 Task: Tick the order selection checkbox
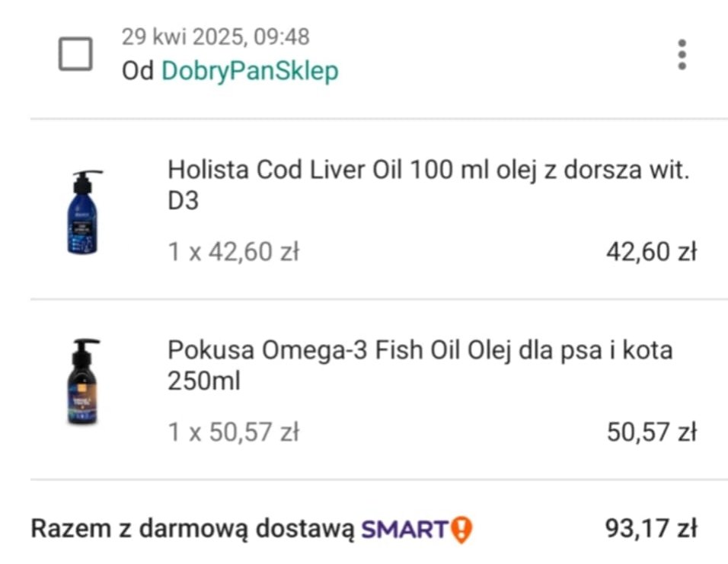(x=75, y=54)
